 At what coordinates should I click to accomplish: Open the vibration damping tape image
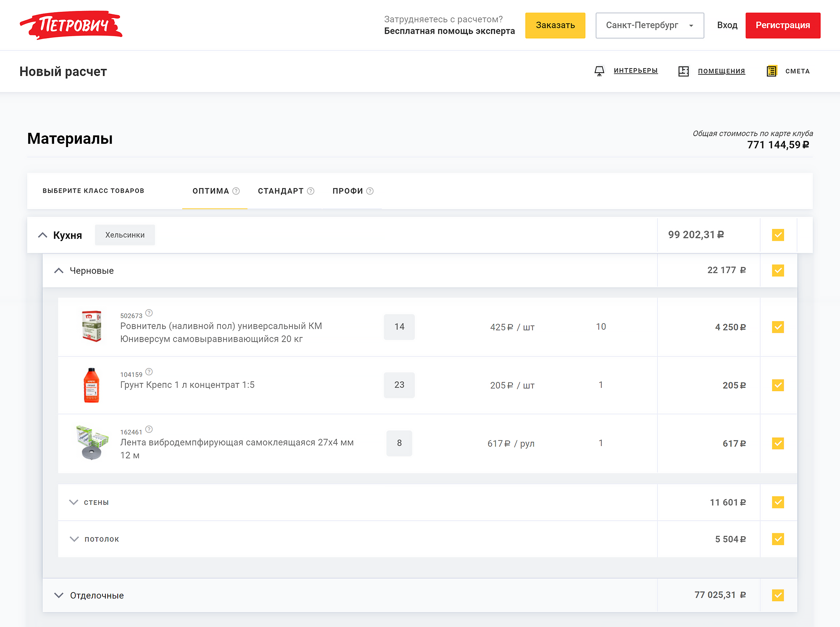(92, 443)
